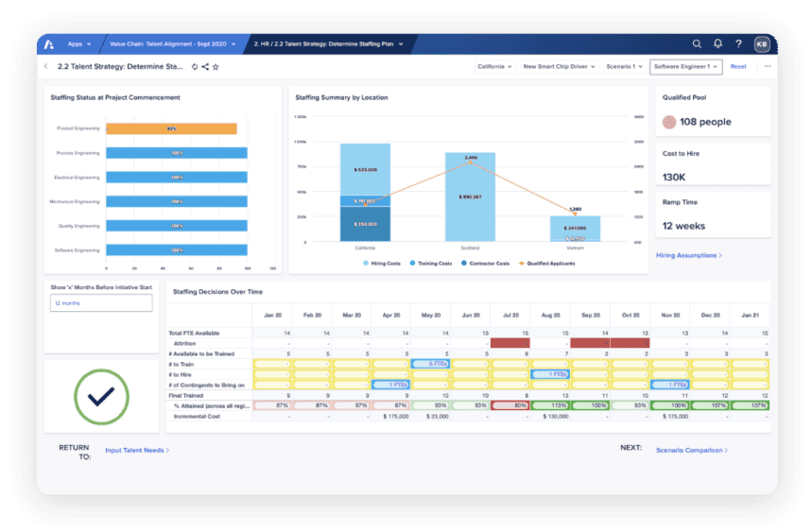Go to Scenario Comparison link
The image size is (812, 532).
point(691,450)
